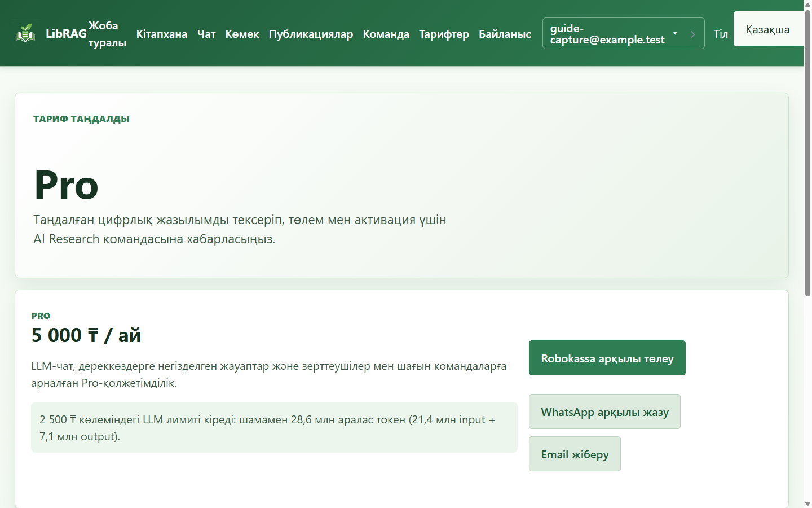Select Тарифтер in the top navigation
Screen dimensions: 812x508
click(444, 34)
